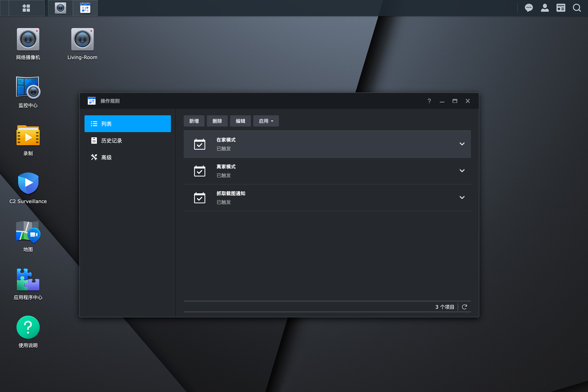Click 已触发 status under 抓取截图通知
588x392 pixels.
[224, 202]
